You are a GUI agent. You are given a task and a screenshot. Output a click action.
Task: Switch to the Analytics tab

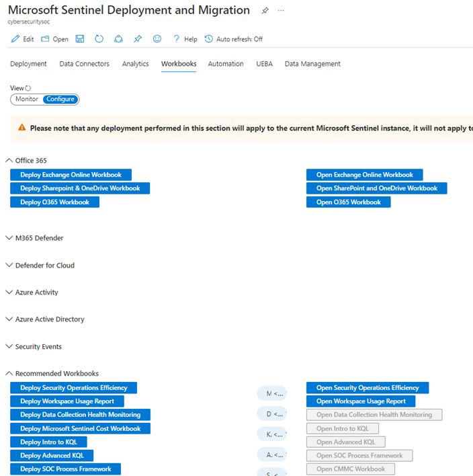(x=135, y=64)
